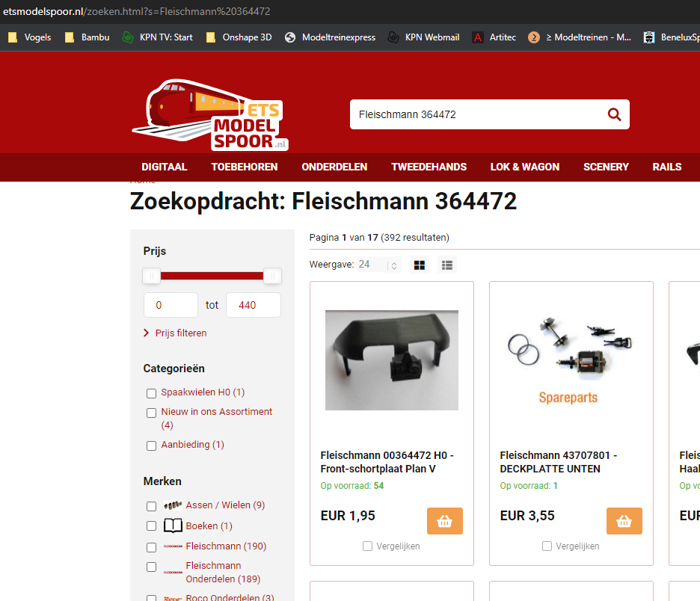Add Fleischmann 43707801 to shopping basket

tap(624, 521)
